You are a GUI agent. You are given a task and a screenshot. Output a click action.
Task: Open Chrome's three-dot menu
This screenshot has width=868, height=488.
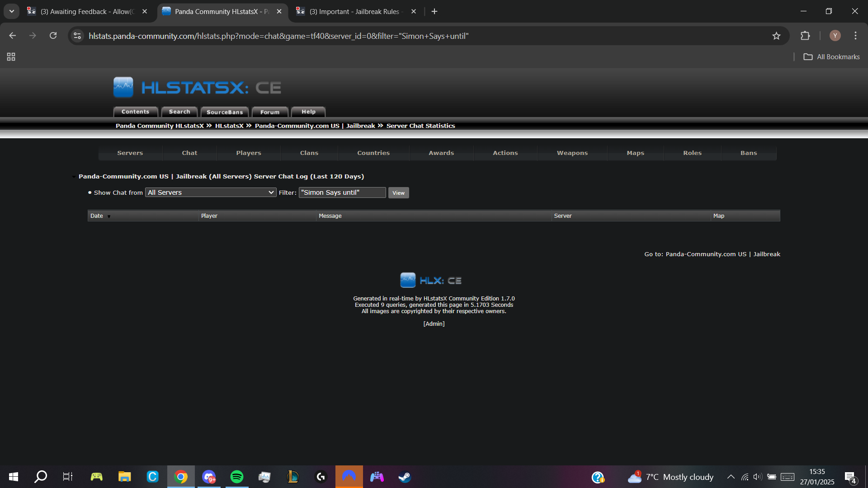(x=855, y=36)
